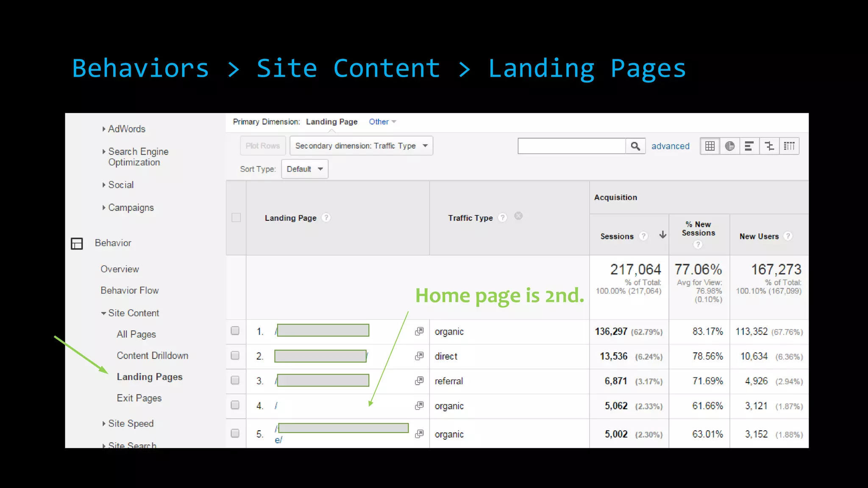Screen dimensions: 868x488
Task: Open the Behavior sidebar heading
Action: [113, 243]
